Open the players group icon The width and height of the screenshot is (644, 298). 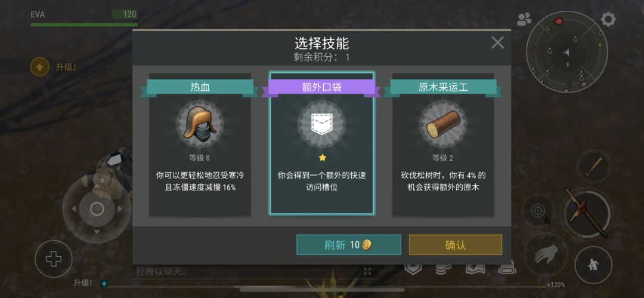[x=524, y=19]
